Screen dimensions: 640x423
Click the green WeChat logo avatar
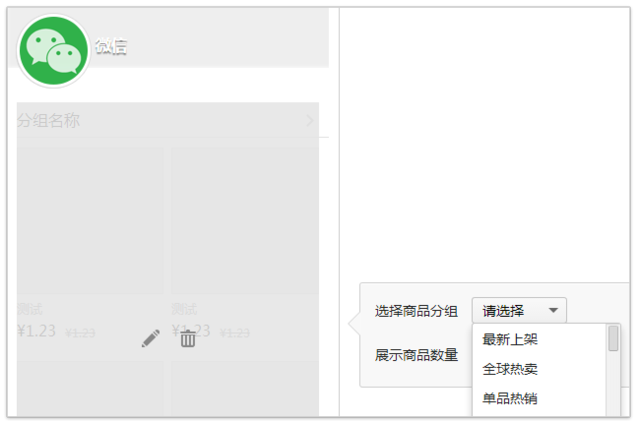click(x=53, y=51)
